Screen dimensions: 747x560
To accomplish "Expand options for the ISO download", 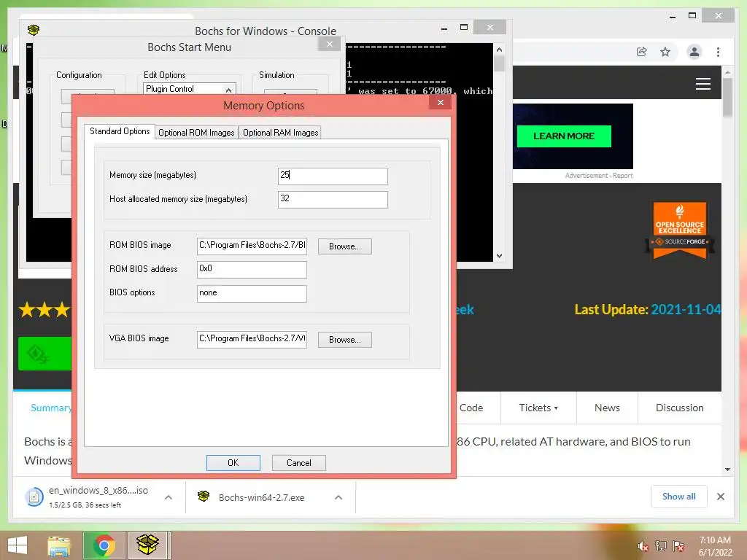I will (169, 497).
